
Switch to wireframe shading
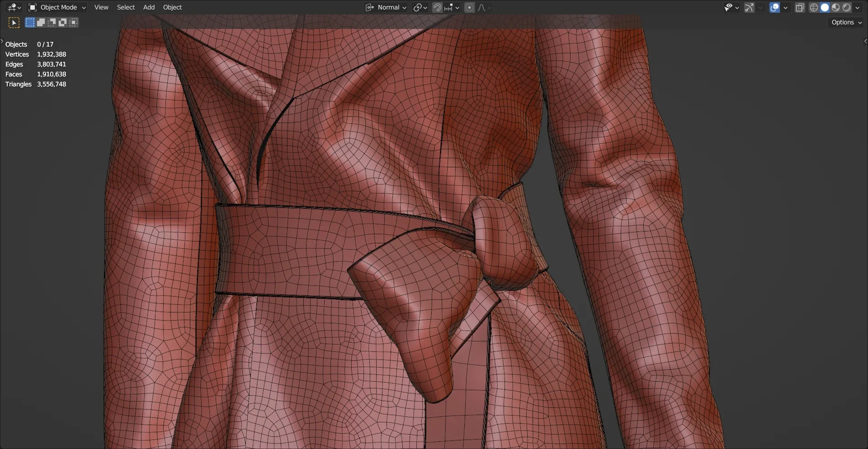click(x=814, y=7)
